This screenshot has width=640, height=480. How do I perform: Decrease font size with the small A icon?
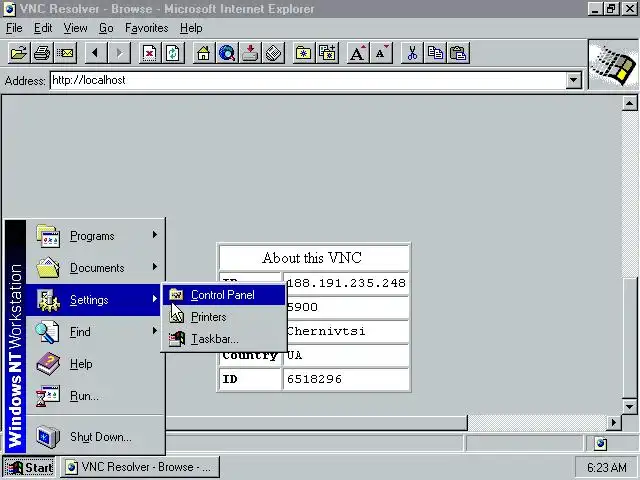tap(381, 53)
